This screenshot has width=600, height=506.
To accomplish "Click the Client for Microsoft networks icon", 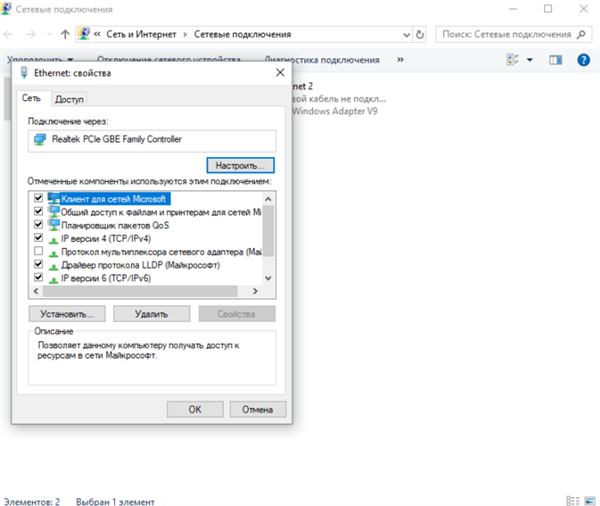I will point(54,198).
